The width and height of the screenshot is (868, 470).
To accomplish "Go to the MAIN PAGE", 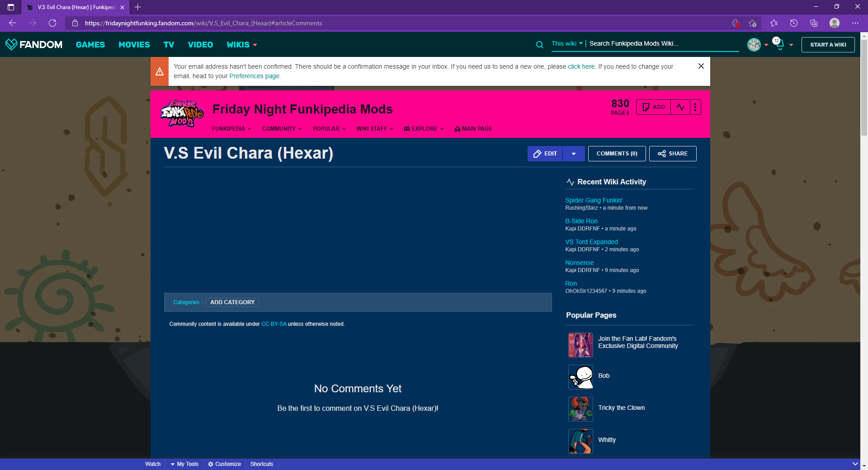I will pyautogui.click(x=473, y=129).
